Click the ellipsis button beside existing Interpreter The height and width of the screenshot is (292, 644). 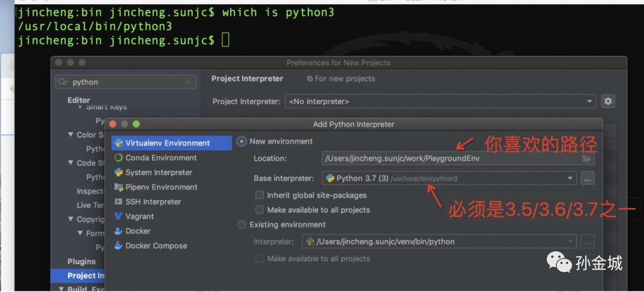[587, 241]
